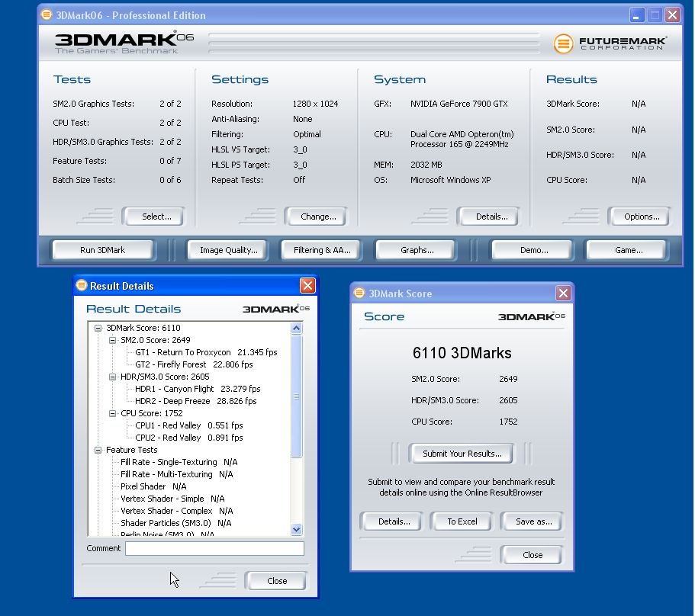Click the 1280 x 1024 resolution value

(x=315, y=104)
